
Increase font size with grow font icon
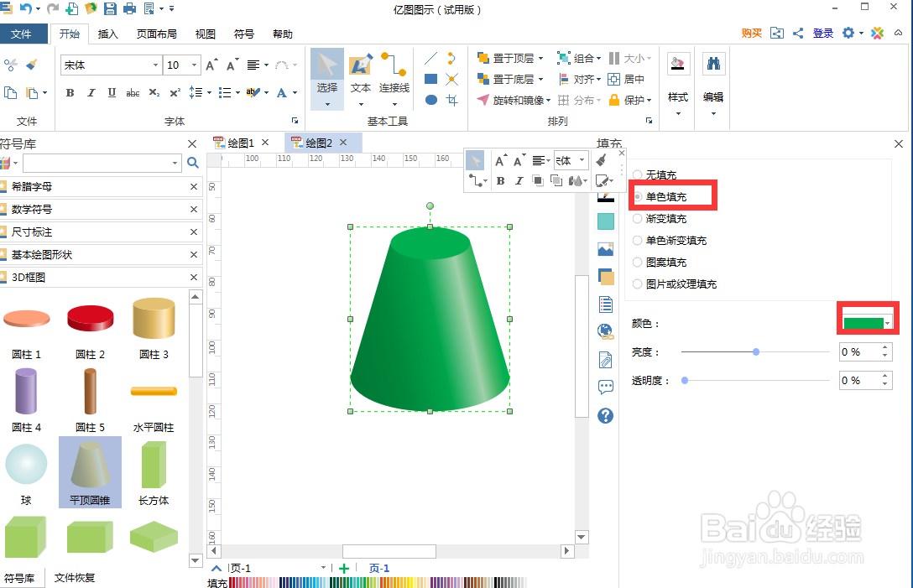212,65
